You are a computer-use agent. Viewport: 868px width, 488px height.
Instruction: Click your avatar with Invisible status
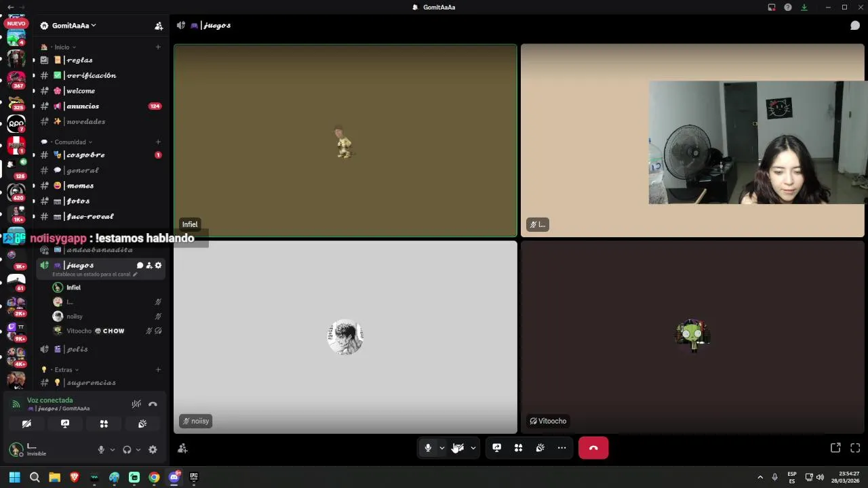point(16,449)
